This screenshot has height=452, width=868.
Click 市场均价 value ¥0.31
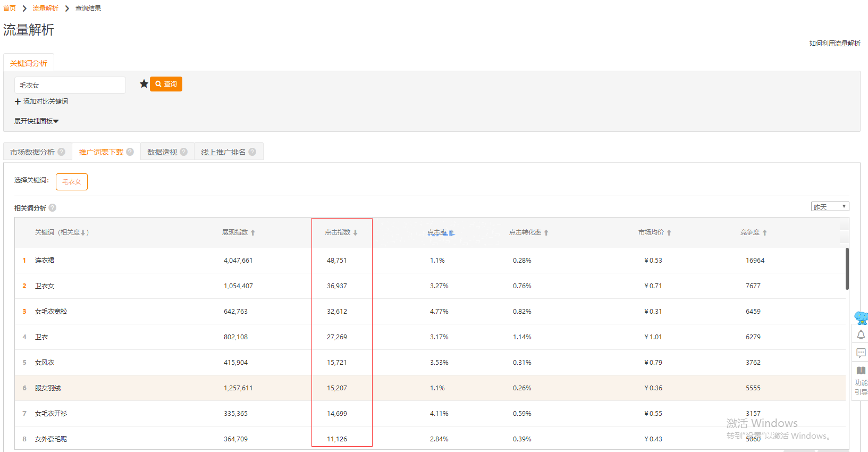click(x=653, y=312)
